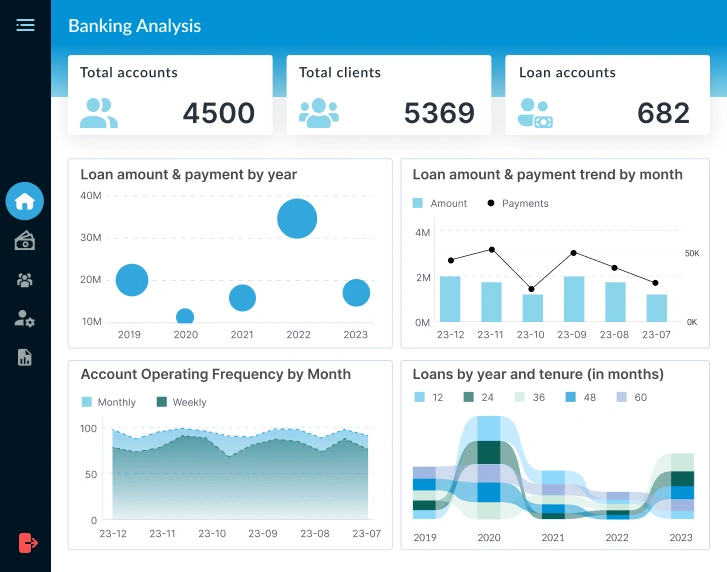Open the user settings sidebar icon
727x572 pixels.
(25, 319)
